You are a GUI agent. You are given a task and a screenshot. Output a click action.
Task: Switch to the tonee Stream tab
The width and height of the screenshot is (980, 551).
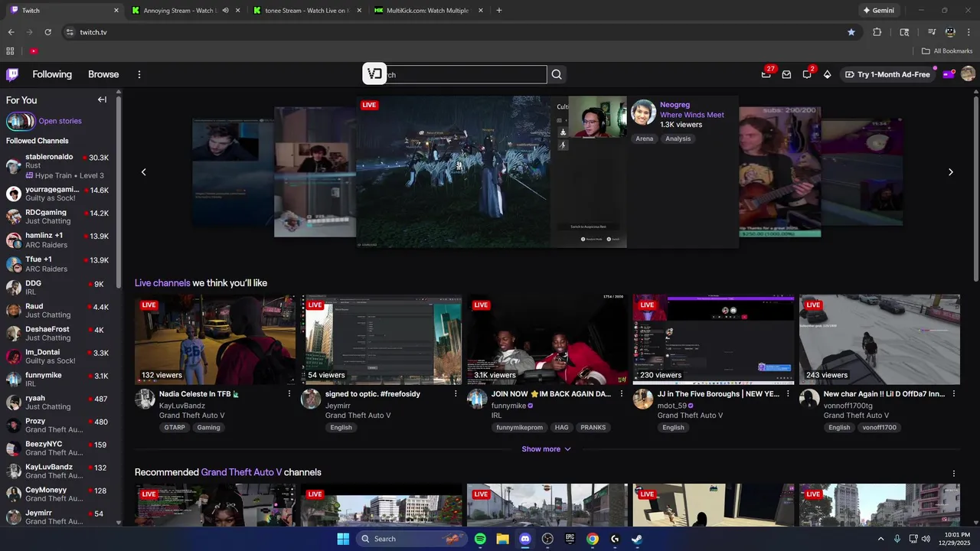point(306,11)
